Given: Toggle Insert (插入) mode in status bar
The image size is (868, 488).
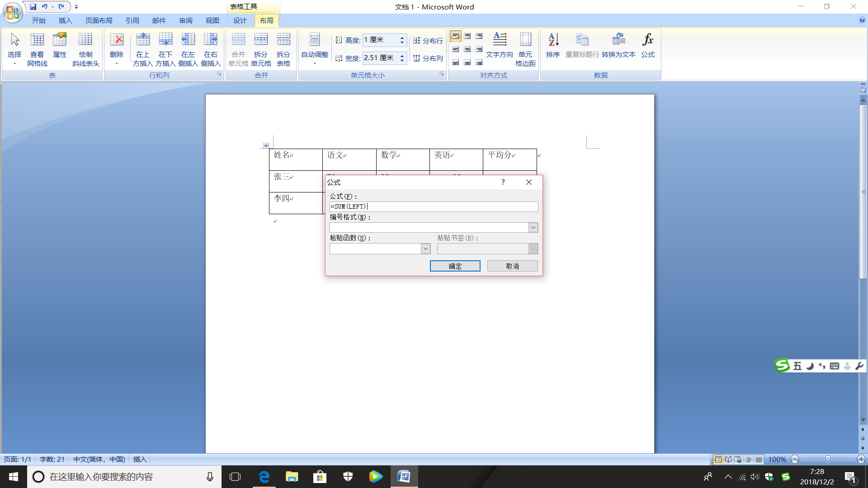Looking at the screenshot, I should coord(140,460).
